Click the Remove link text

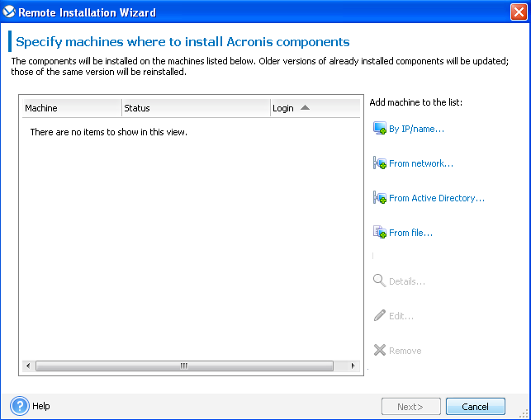pyautogui.click(x=405, y=351)
